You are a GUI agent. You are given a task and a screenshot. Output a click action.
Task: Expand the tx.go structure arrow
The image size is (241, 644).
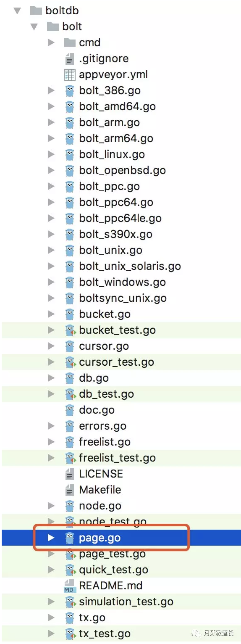coord(51,618)
